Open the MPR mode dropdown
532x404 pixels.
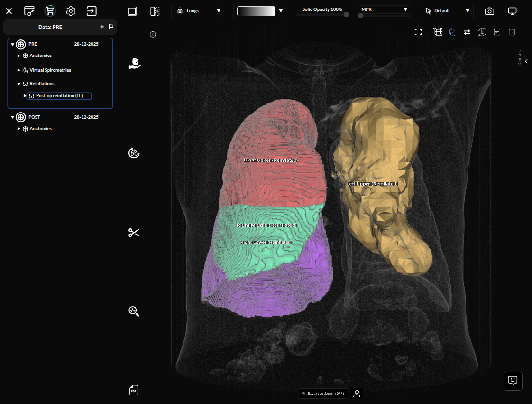tap(384, 9)
